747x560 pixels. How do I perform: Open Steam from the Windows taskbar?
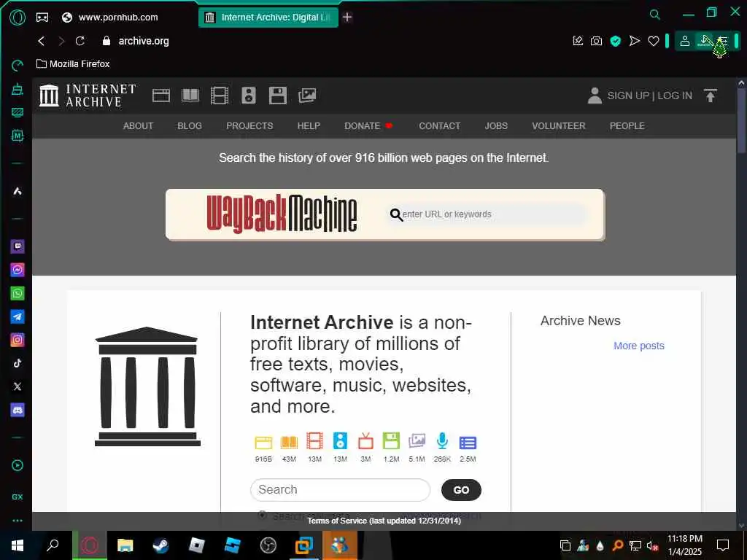click(160, 545)
